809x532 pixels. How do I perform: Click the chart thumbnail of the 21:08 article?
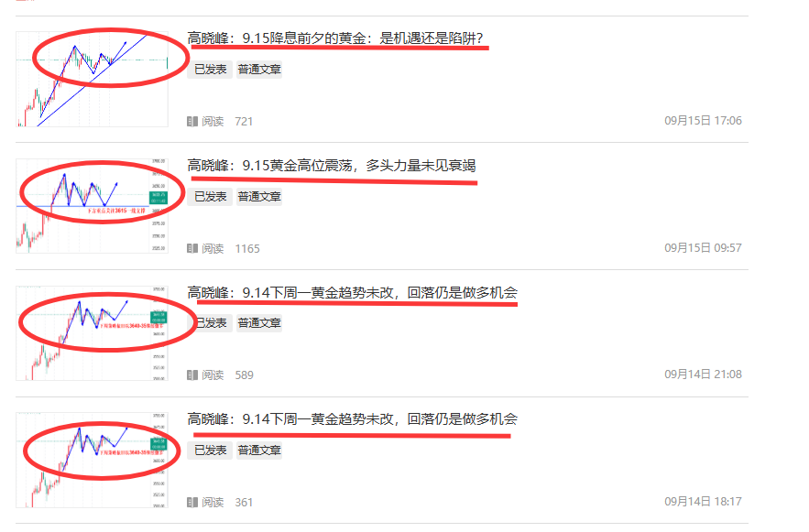point(92,333)
